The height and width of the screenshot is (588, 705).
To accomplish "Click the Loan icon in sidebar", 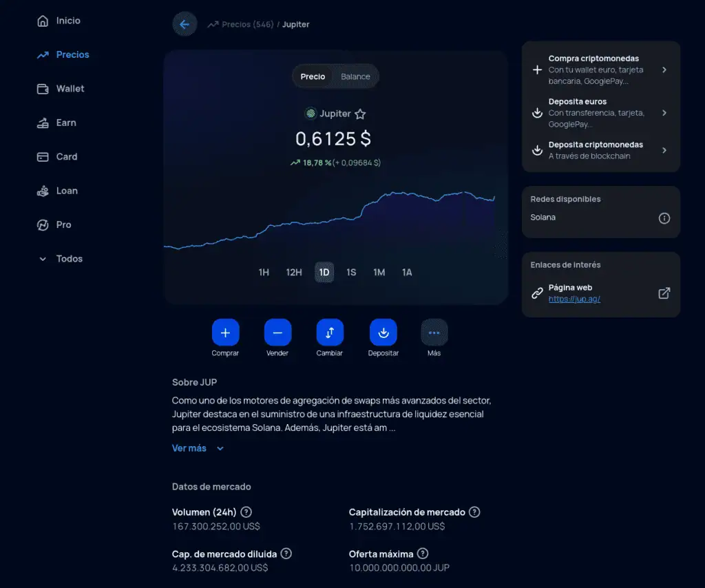I will pyautogui.click(x=43, y=191).
